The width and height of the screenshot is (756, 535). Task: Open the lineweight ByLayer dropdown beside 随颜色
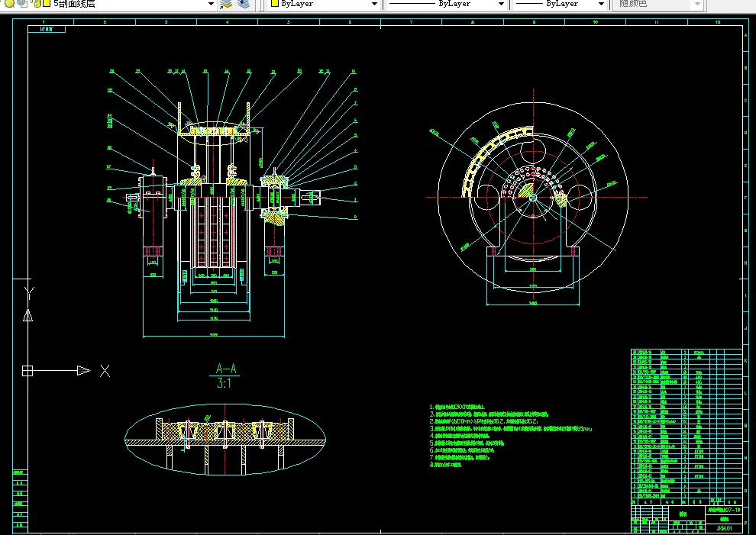pyautogui.click(x=601, y=4)
